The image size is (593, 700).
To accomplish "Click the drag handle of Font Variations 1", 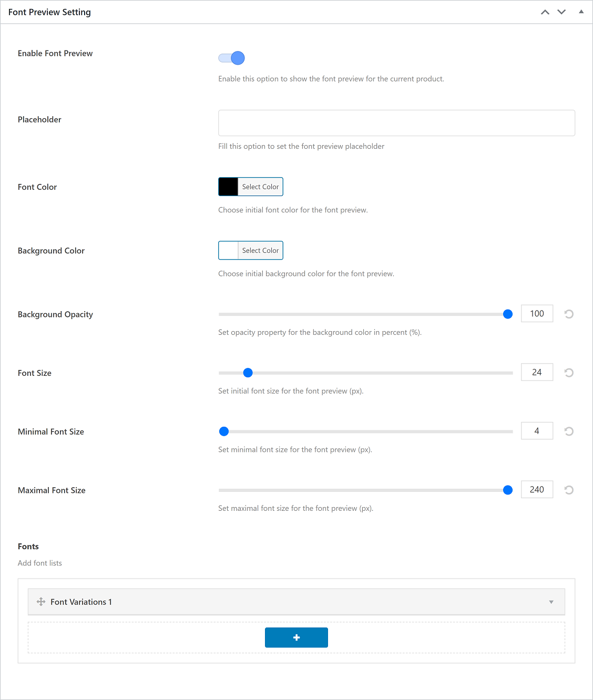I will [x=41, y=602].
